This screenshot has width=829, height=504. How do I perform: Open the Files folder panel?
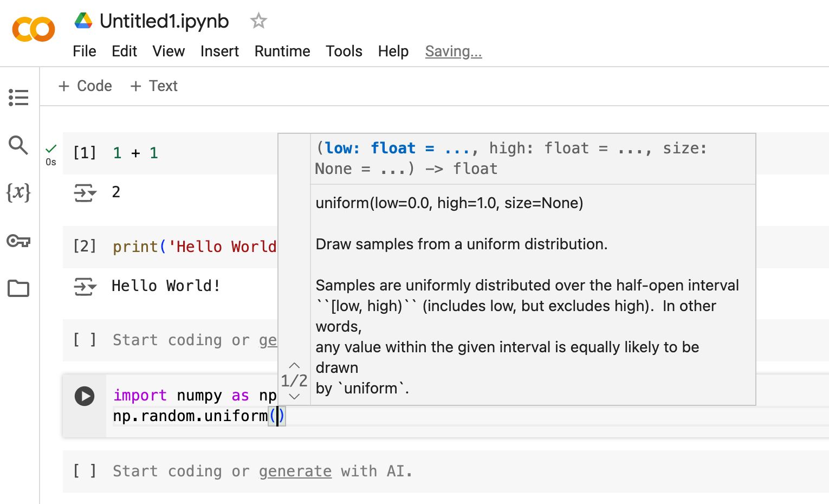[x=18, y=288]
